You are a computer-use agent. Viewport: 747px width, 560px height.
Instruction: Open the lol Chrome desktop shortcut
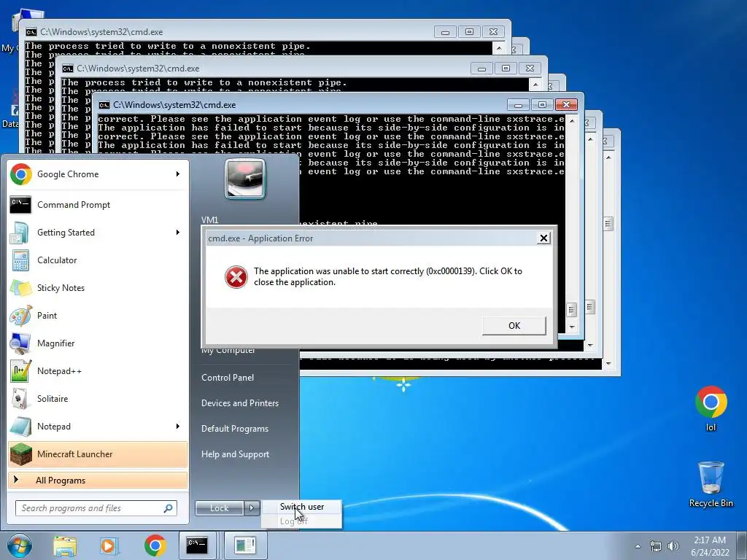pyautogui.click(x=711, y=408)
